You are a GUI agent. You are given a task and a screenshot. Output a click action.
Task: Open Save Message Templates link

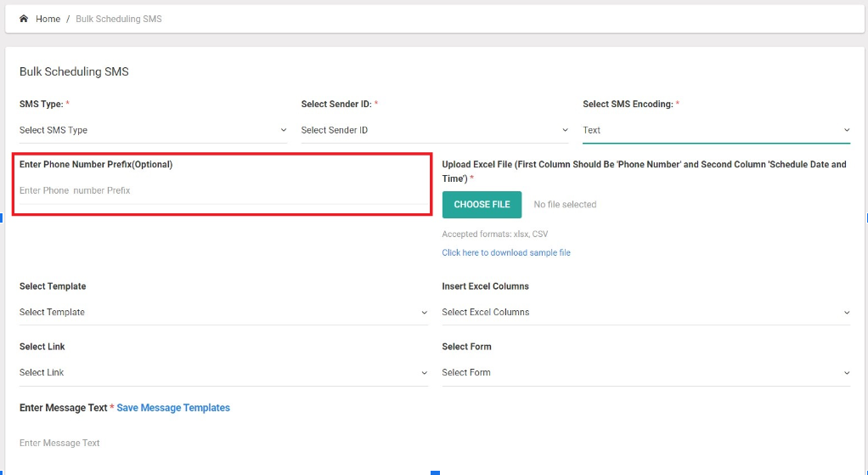173,408
